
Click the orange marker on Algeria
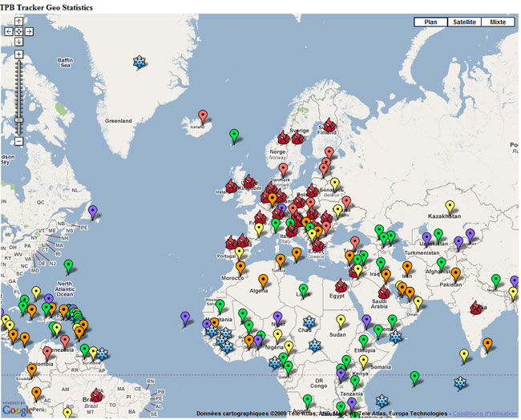(x=263, y=281)
